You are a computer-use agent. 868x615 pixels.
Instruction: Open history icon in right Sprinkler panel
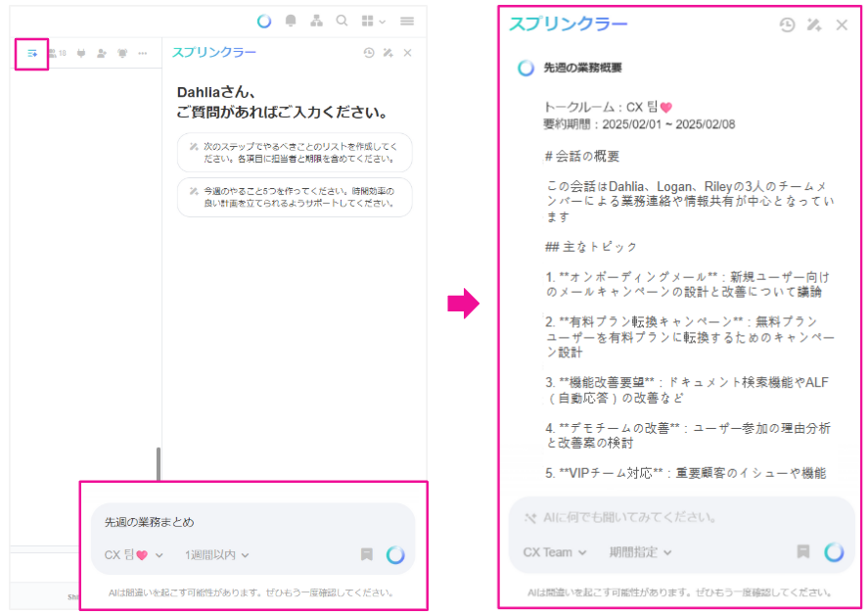click(x=787, y=24)
